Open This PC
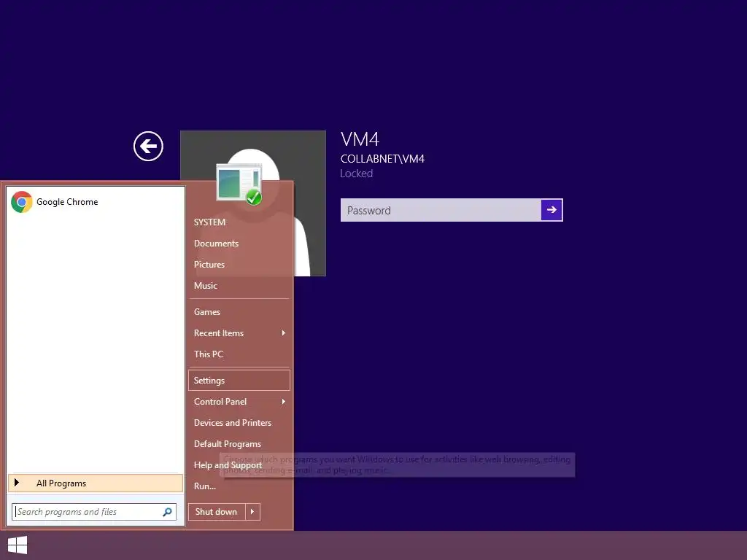747x560 pixels. pyautogui.click(x=208, y=354)
